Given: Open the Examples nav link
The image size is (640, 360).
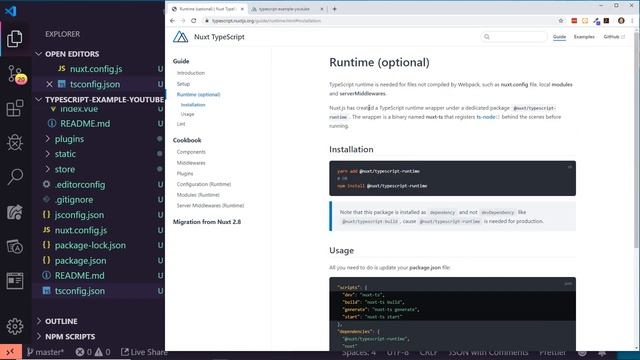Looking at the screenshot, I should pos(584,37).
